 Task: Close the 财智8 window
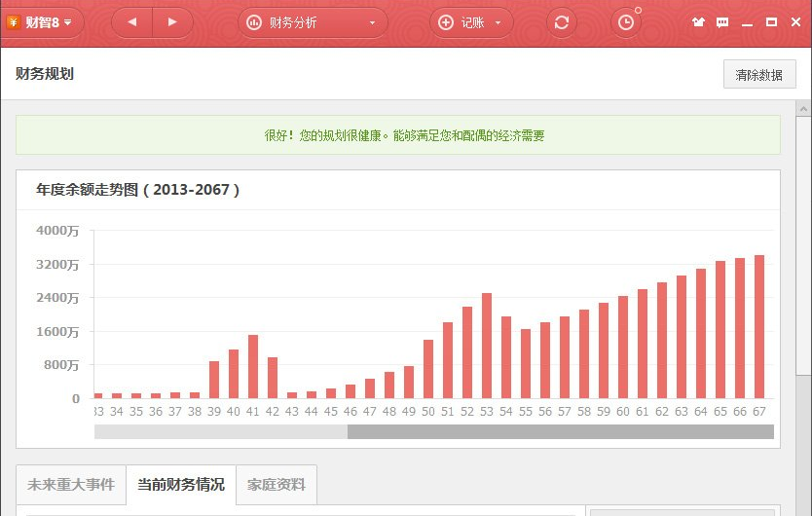click(796, 21)
